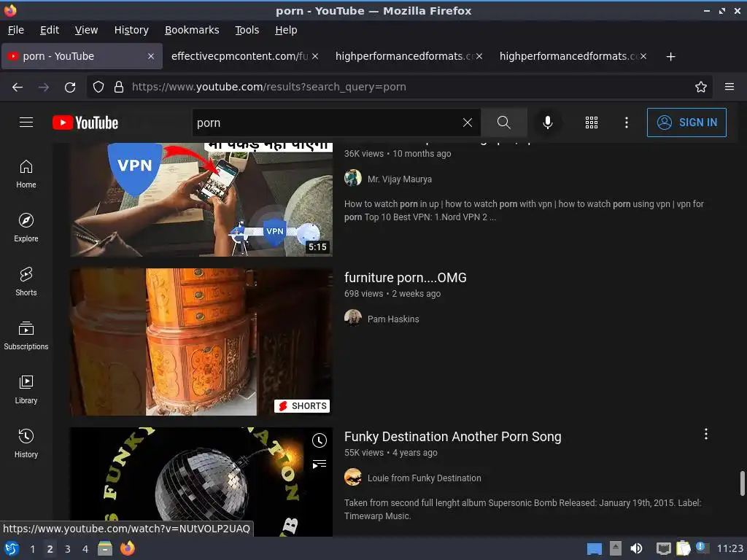Open the furniture Shorts thumbnail

click(x=201, y=342)
